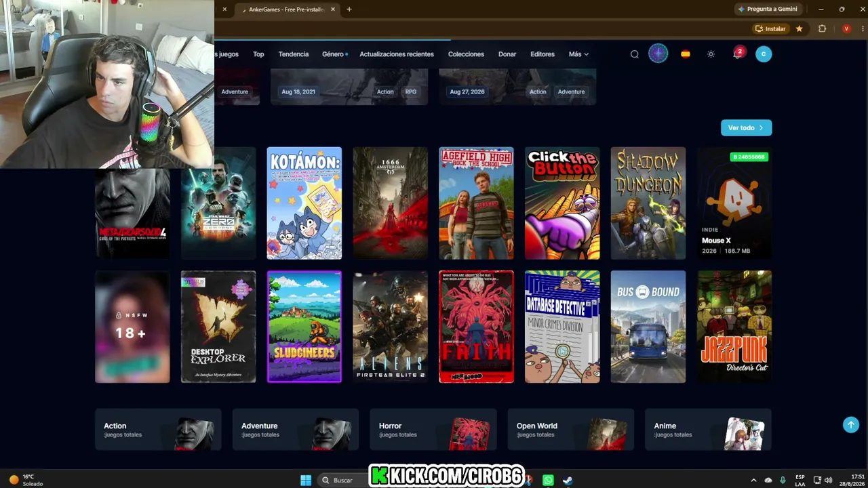Close the AnkerGames tab
Viewport: 868px width, 488px height.
point(333,9)
